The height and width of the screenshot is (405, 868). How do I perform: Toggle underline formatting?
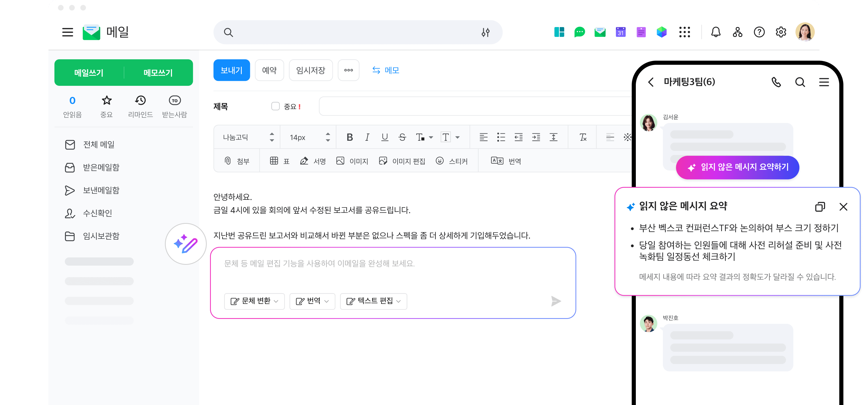click(x=385, y=137)
